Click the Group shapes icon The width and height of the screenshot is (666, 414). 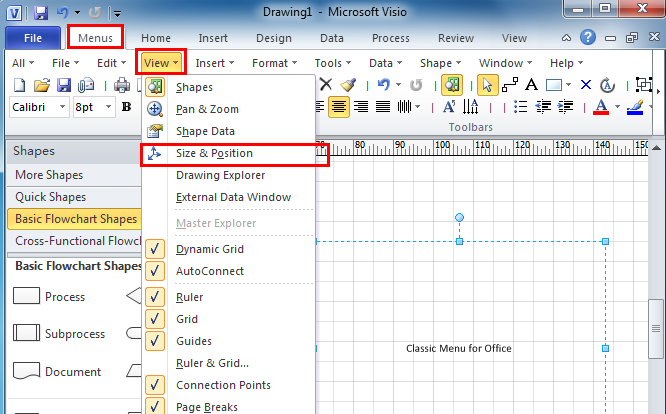644,85
